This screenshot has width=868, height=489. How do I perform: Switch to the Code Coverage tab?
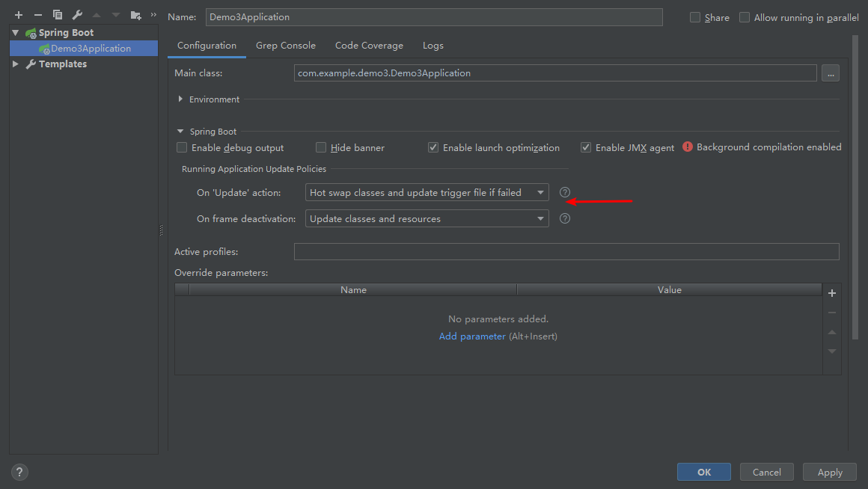click(x=369, y=46)
